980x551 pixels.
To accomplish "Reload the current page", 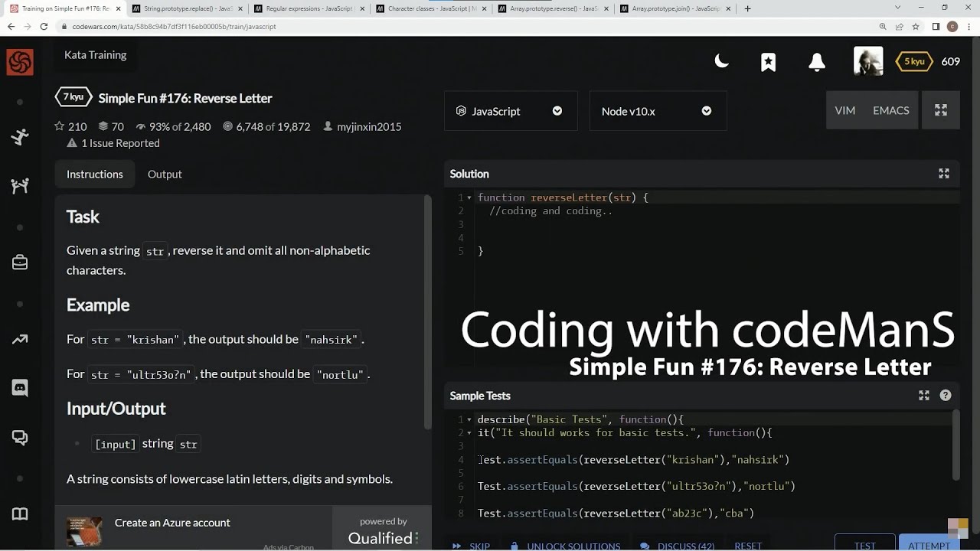I will [44, 26].
